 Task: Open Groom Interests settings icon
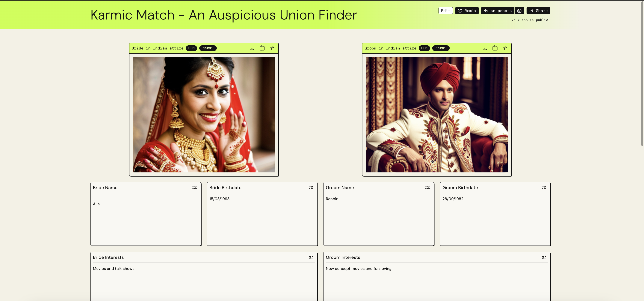click(x=543, y=257)
